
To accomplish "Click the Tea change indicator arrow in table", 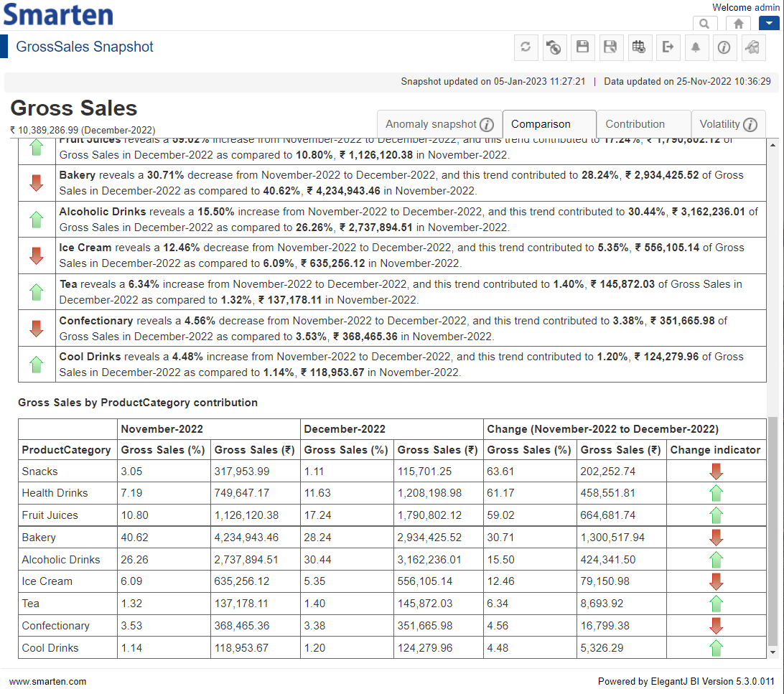I will (x=716, y=604).
